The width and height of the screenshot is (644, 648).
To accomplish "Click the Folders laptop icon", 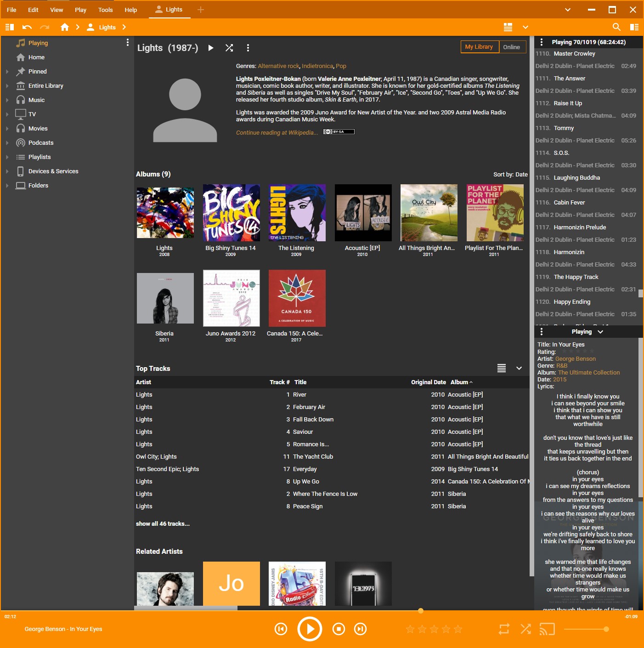I will click(x=21, y=185).
